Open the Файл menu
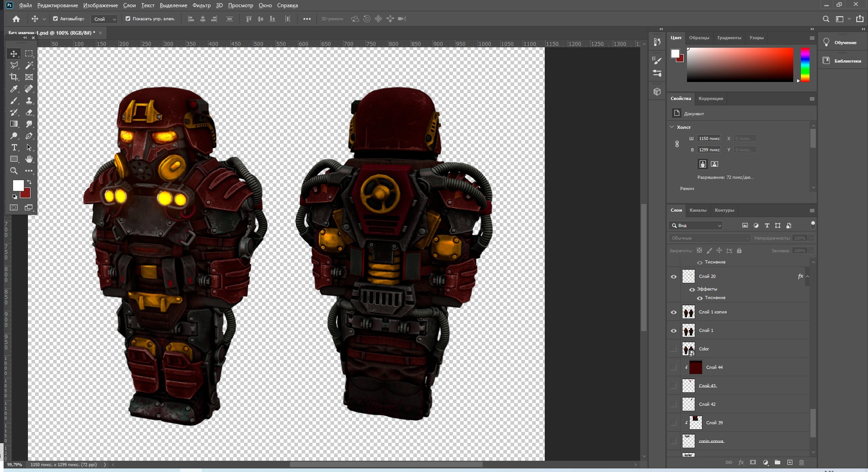Screen dimensions: 868x472 click(x=26, y=5)
